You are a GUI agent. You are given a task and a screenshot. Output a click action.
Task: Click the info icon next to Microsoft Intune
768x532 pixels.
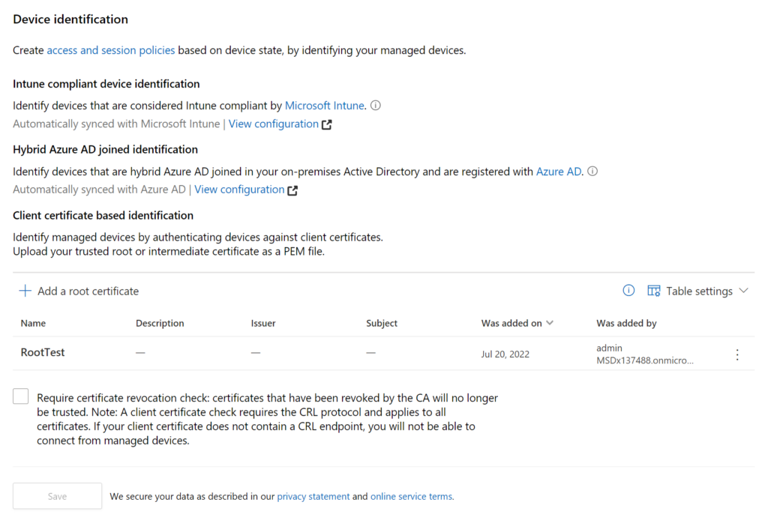(376, 105)
